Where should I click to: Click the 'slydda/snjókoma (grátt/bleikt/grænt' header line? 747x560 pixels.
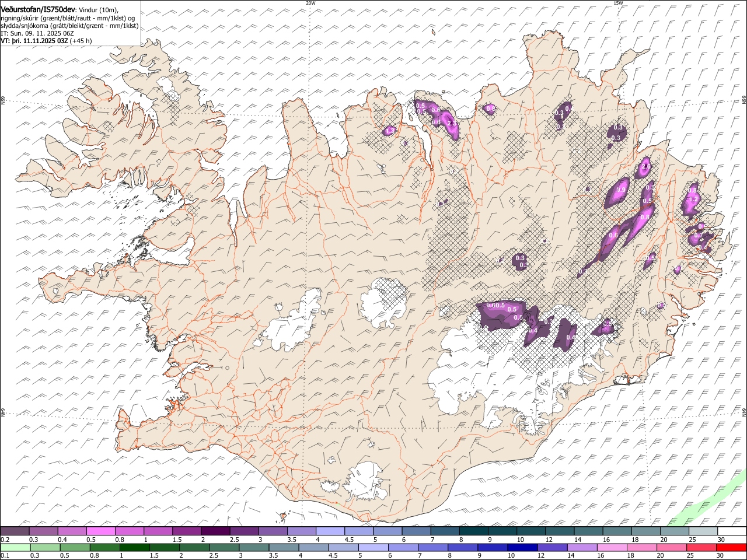69,26
